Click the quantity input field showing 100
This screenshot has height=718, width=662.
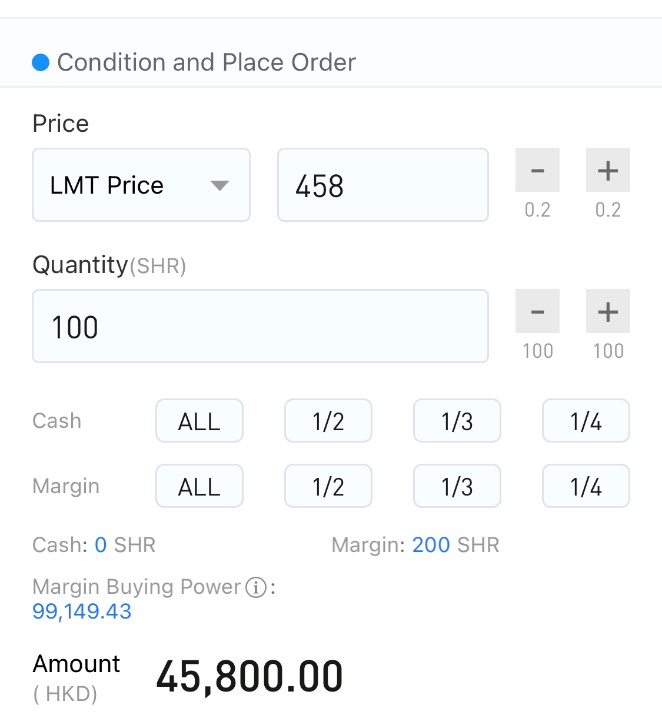pos(260,326)
